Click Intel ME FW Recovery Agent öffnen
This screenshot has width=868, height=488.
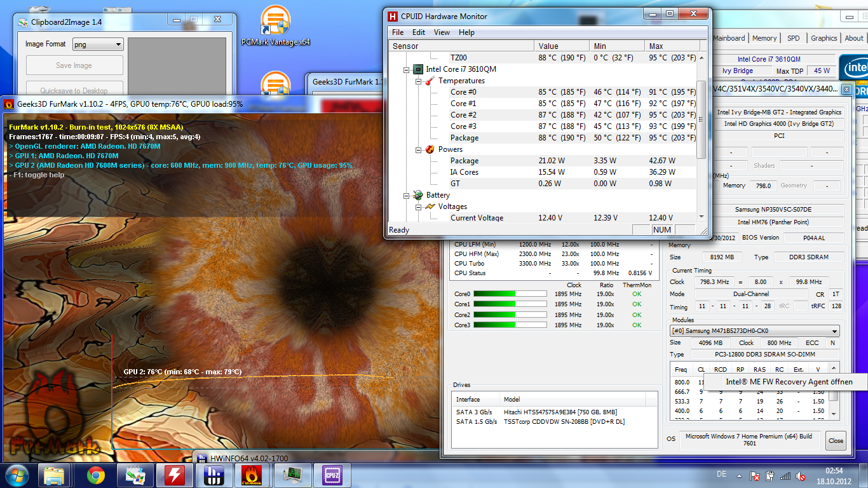[x=789, y=382]
